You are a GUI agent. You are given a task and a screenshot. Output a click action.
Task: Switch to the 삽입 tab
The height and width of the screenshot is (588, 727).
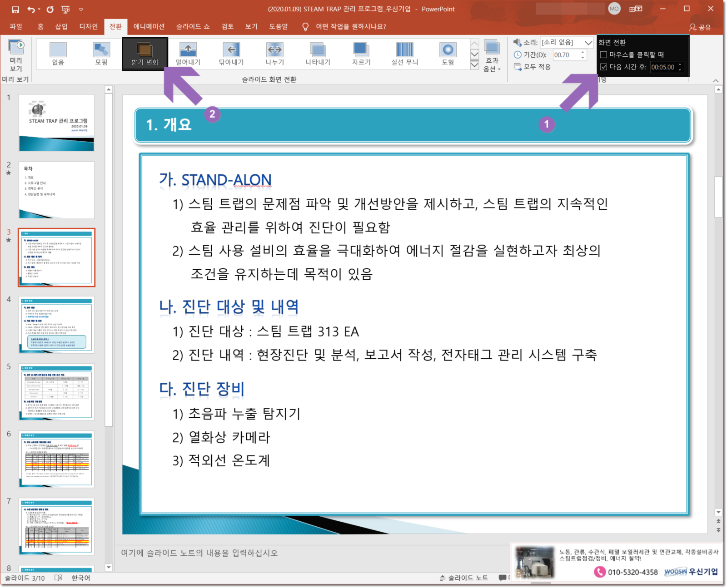pyautogui.click(x=61, y=26)
